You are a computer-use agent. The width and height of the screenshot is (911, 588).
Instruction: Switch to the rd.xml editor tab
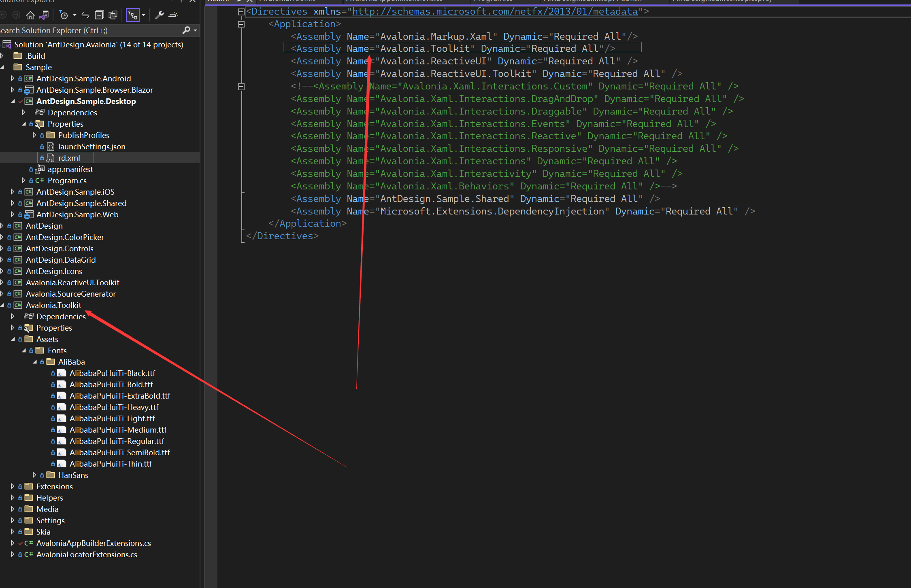click(219, 1)
